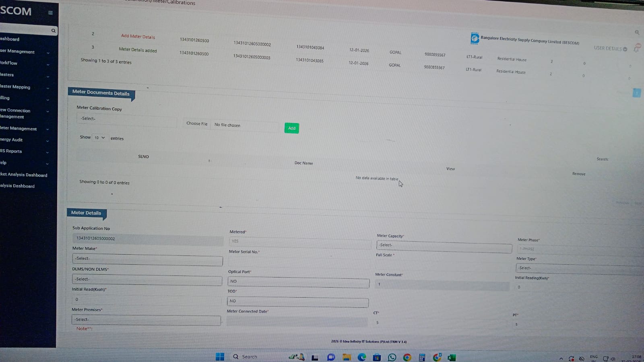Viewport: 644px width, 362px height.
Task: Open the chat app on the taskbar
Action: (x=331, y=357)
